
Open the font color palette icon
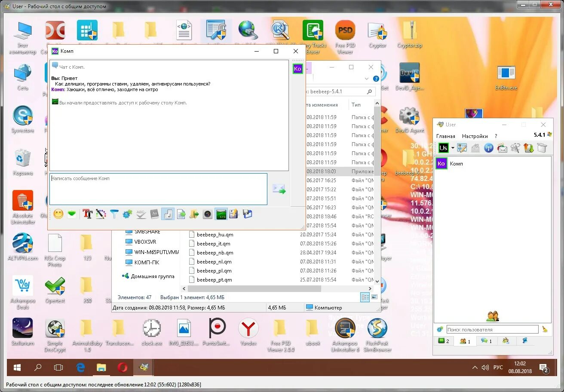[x=101, y=214]
